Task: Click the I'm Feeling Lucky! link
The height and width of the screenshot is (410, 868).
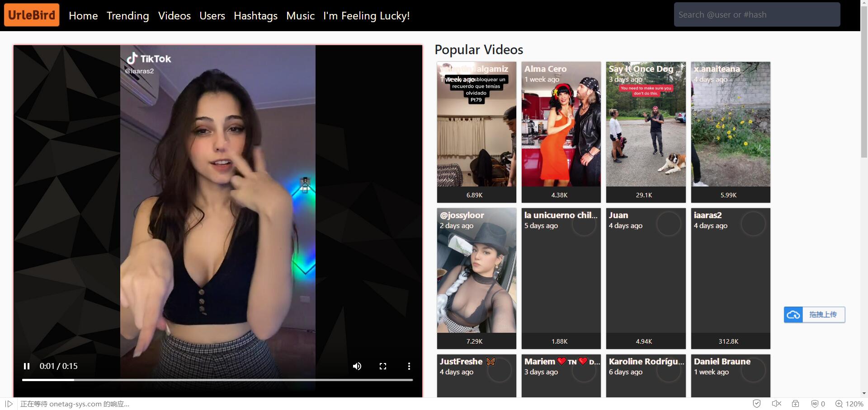Action: click(x=366, y=16)
